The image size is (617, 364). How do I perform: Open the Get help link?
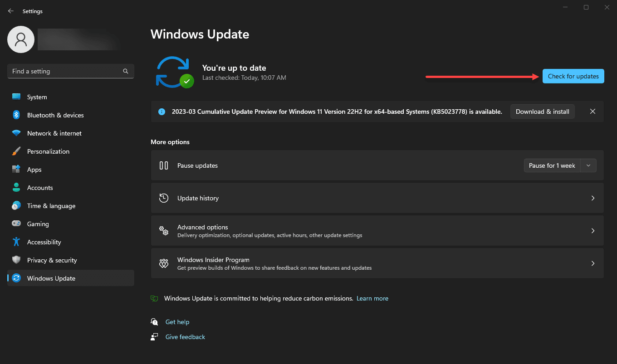[x=177, y=322]
